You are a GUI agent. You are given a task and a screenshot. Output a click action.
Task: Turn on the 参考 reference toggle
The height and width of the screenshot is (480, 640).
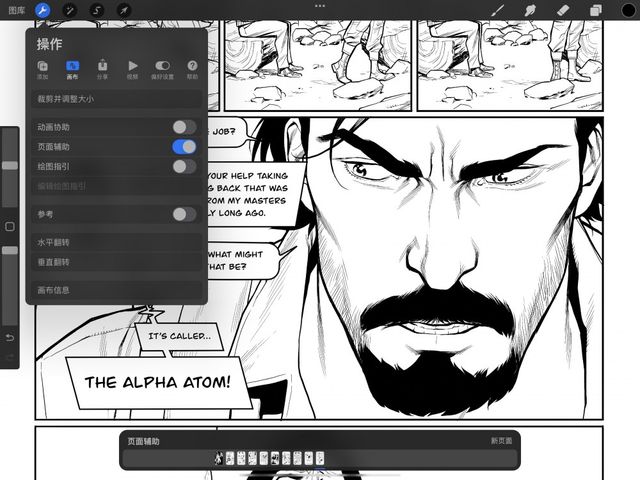184,214
